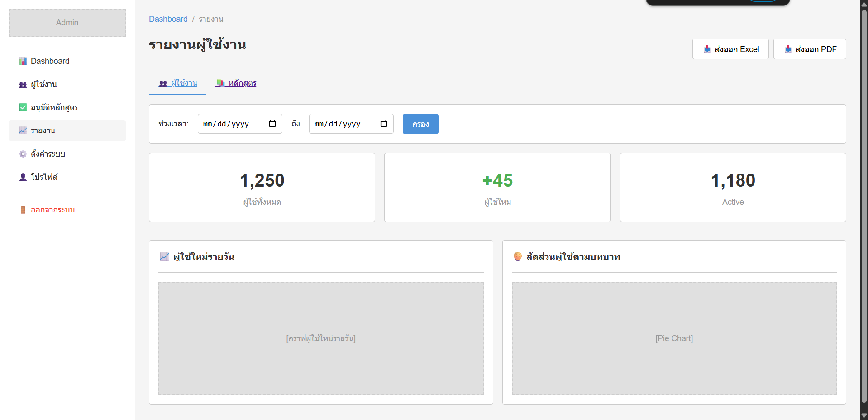Screen dimensions: 868x420
Task: Select the green checkmark icon for อนุมัติหลักสูตร
Action: click(23, 107)
